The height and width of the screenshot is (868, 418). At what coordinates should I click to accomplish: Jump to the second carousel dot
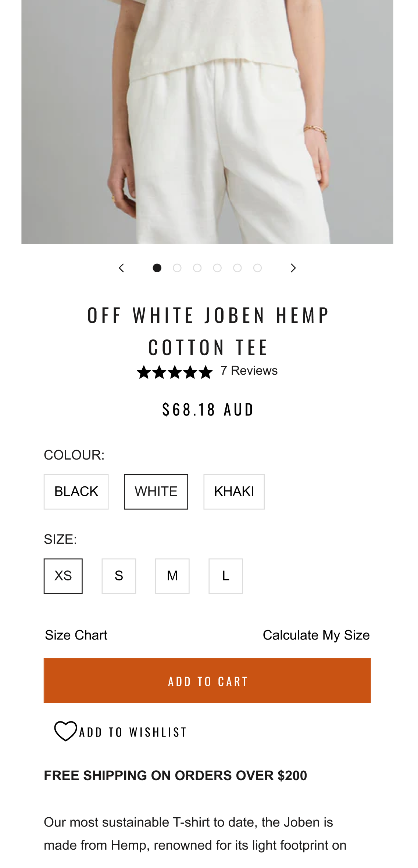pyautogui.click(x=177, y=268)
